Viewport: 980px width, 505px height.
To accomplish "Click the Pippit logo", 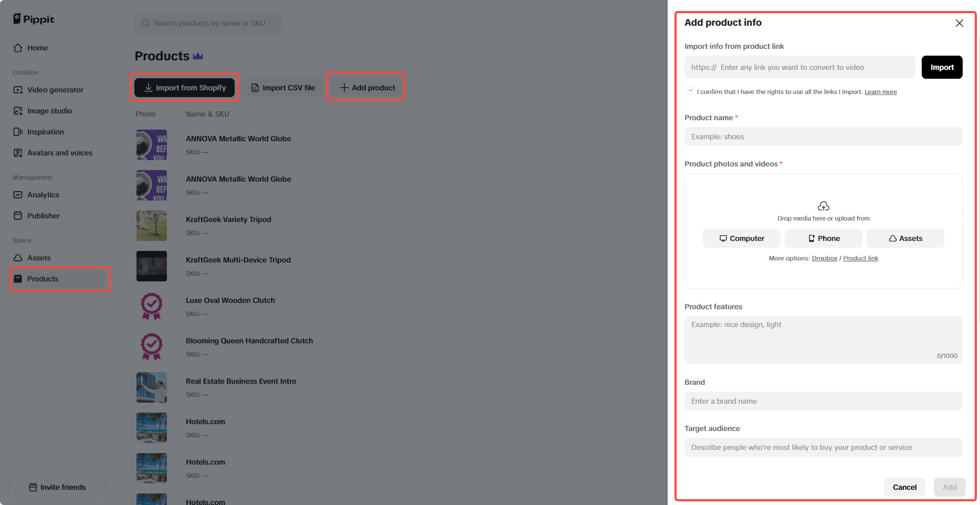I will 33,19.
